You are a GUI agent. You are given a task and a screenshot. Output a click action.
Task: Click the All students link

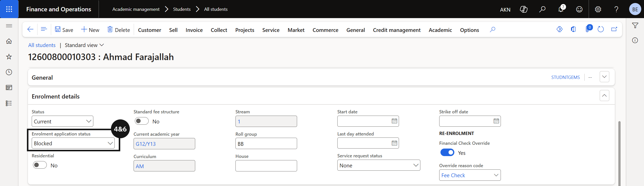pyautogui.click(x=42, y=45)
